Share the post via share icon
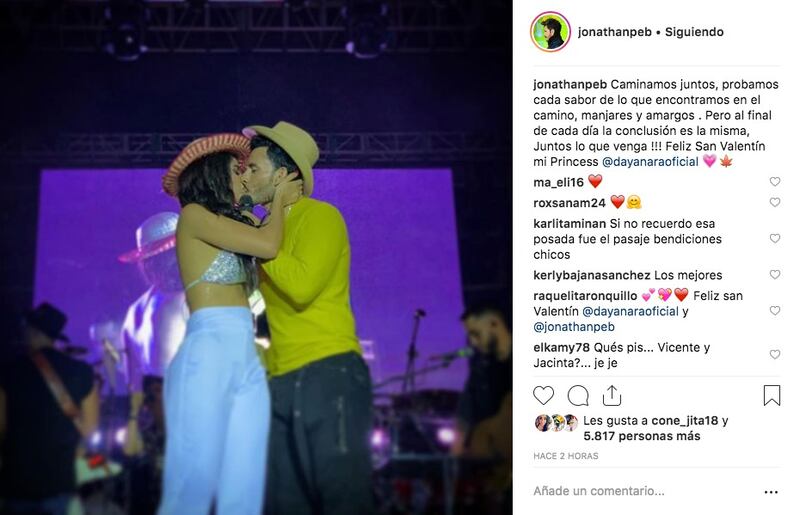The height and width of the screenshot is (515, 800). [x=611, y=396]
